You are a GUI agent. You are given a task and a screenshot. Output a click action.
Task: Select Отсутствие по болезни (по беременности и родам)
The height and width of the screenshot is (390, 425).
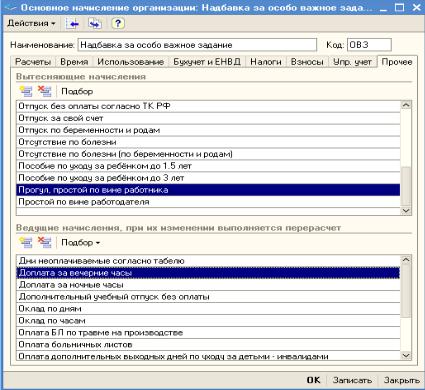pyautogui.click(x=208, y=154)
